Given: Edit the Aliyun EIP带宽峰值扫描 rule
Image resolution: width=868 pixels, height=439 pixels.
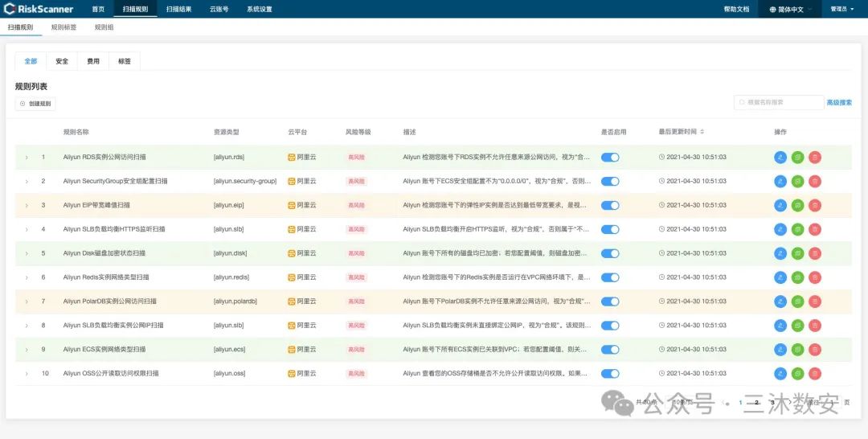Looking at the screenshot, I should (780, 205).
